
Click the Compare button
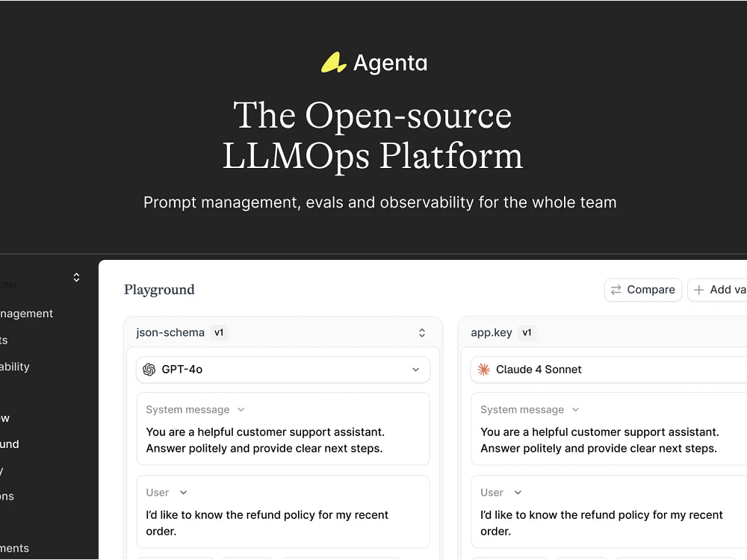pyautogui.click(x=643, y=290)
